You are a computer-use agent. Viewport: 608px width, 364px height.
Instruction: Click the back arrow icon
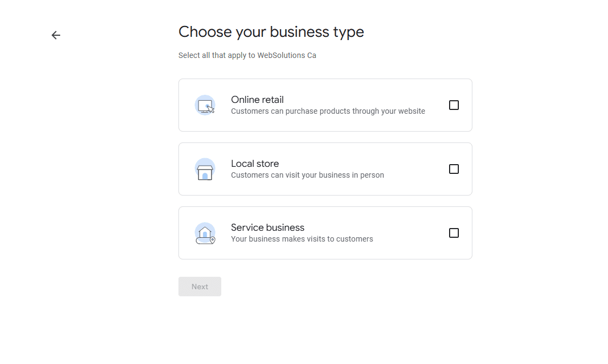(55, 35)
